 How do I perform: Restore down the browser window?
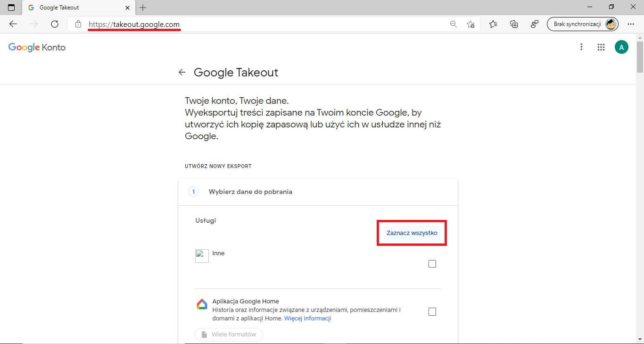point(611,7)
